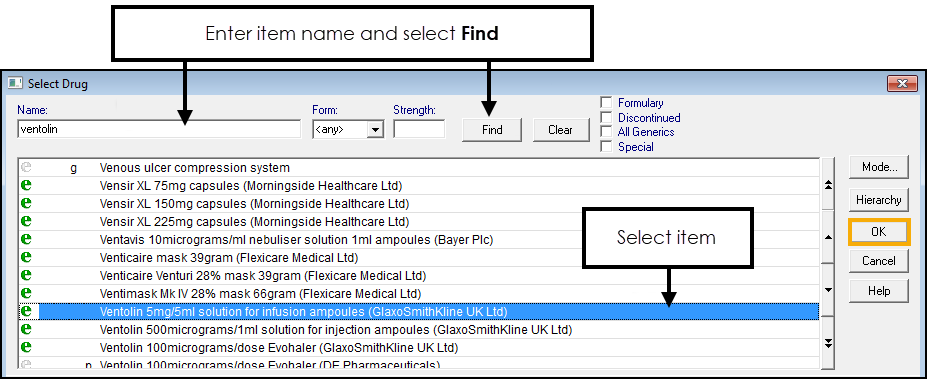Jump to list bottom with double down arrow

coord(828,343)
